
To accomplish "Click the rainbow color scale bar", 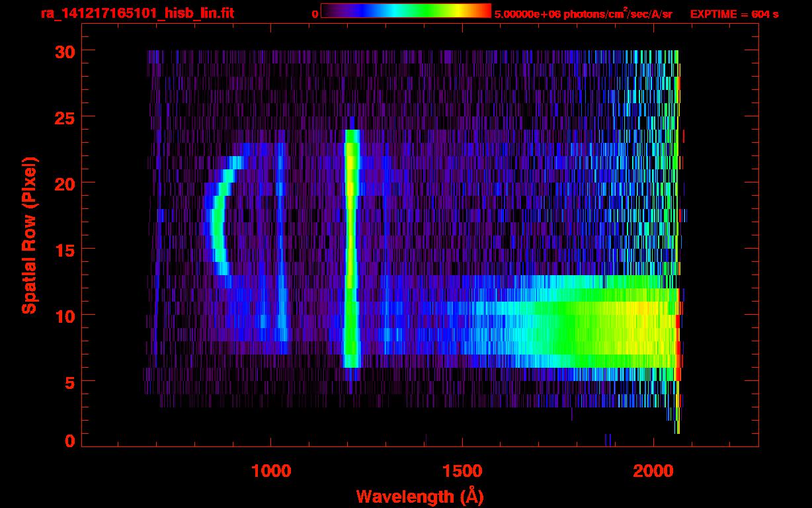I will (x=406, y=11).
